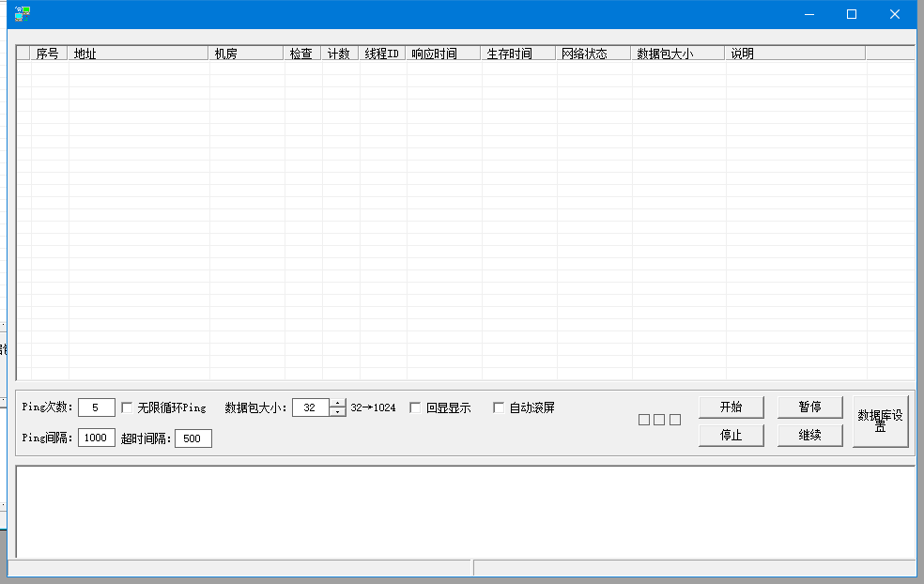Click the application icon in title bar
Viewport: 924px width, 584px height.
coord(23,13)
